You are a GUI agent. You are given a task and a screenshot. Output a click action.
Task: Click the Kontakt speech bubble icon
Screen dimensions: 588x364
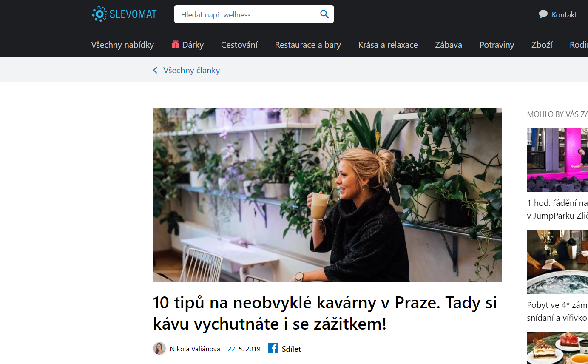point(543,14)
